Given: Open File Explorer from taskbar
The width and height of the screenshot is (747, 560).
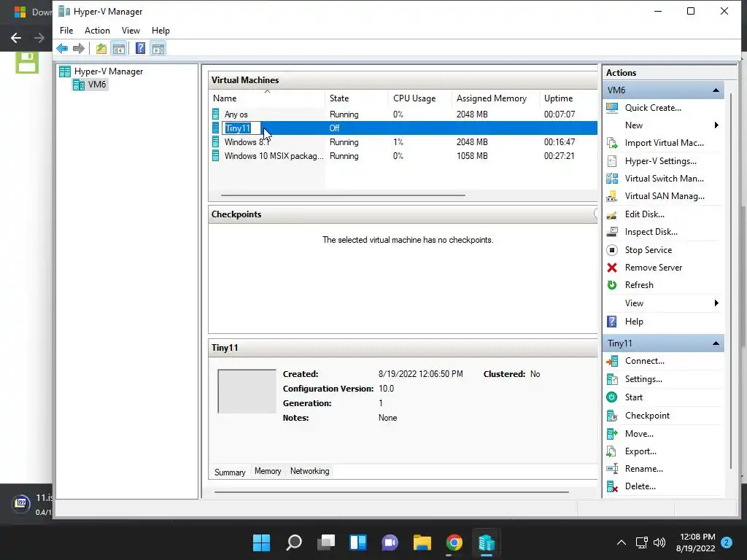Looking at the screenshot, I should [x=422, y=542].
